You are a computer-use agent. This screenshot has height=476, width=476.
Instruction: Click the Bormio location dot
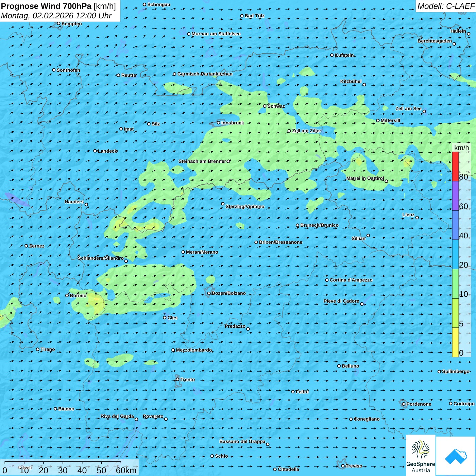[x=67, y=295]
